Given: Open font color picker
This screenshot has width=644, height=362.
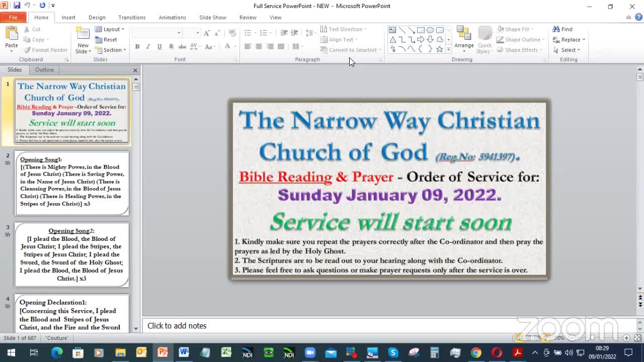Looking at the screenshot, I should [x=229, y=46].
